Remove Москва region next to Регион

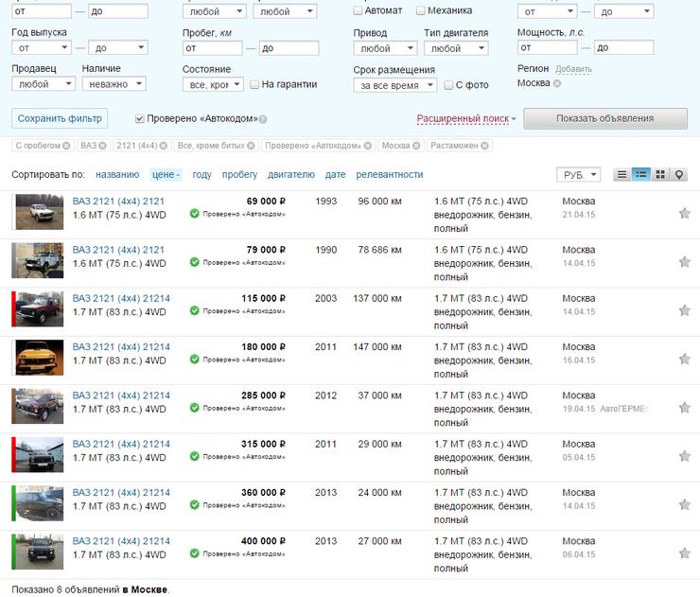pyautogui.click(x=557, y=83)
